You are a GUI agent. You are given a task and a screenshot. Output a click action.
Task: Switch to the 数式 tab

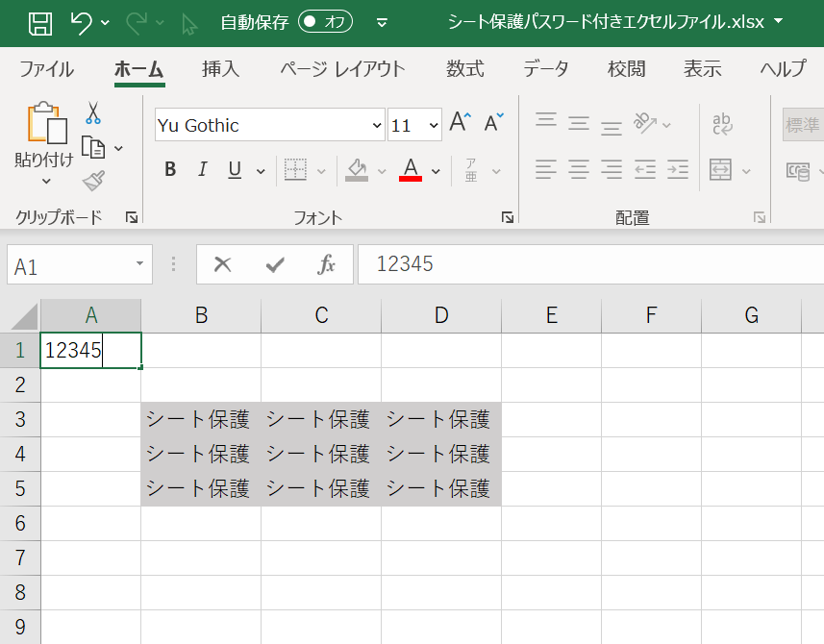pyautogui.click(x=465, y=69)
